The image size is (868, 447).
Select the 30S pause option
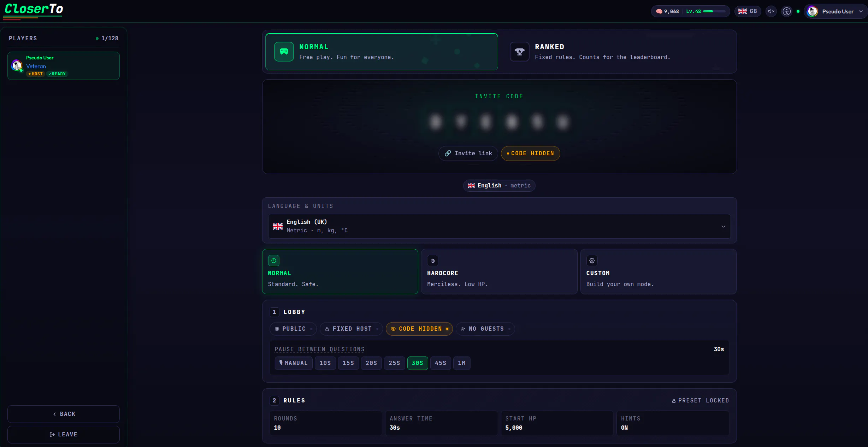(418, 363)
